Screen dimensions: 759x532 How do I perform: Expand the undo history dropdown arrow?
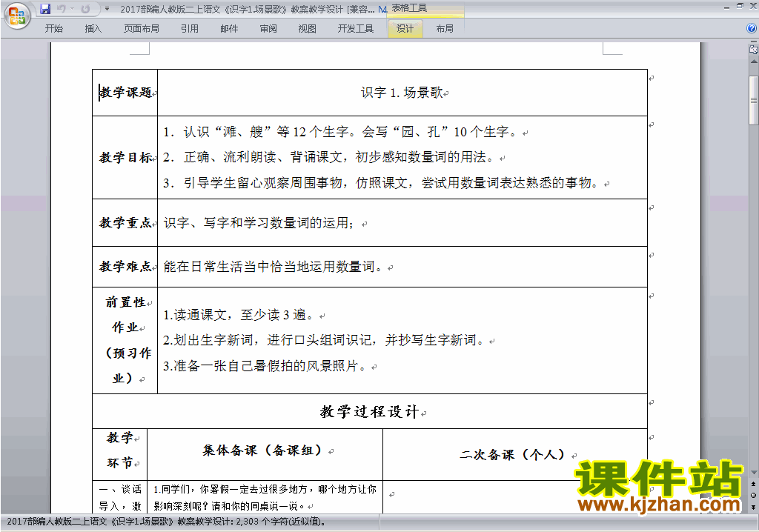tap(72, 9)
